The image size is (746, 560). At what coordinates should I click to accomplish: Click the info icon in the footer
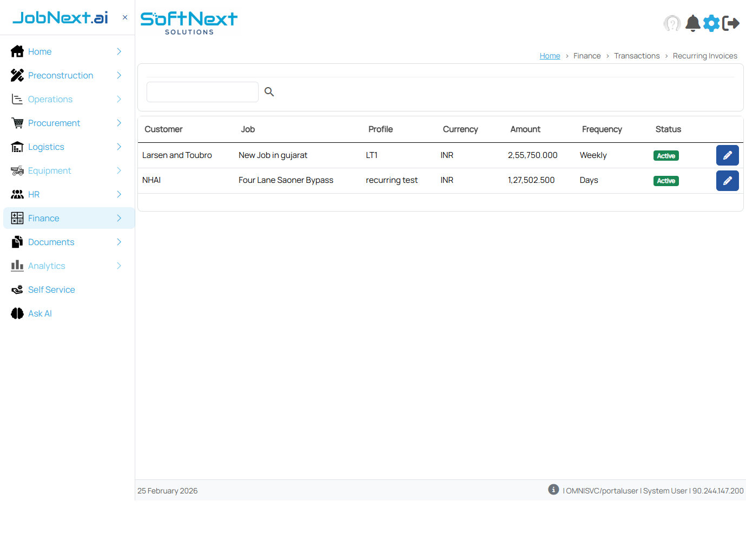tap(553, 489)
